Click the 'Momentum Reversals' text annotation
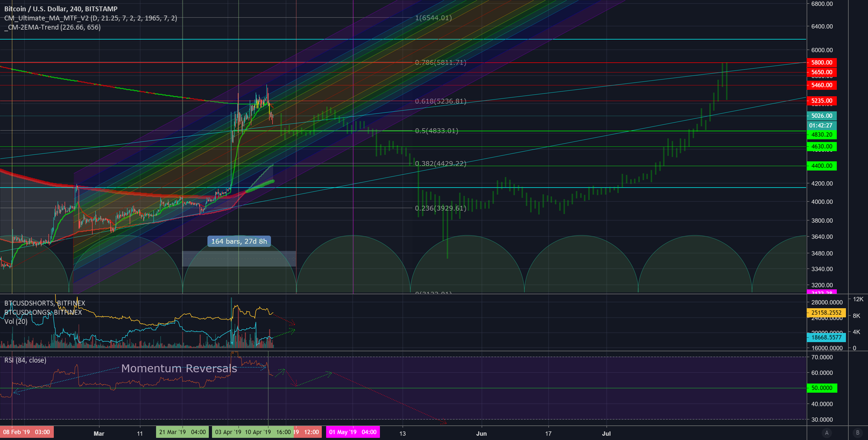 click(179, 368)
